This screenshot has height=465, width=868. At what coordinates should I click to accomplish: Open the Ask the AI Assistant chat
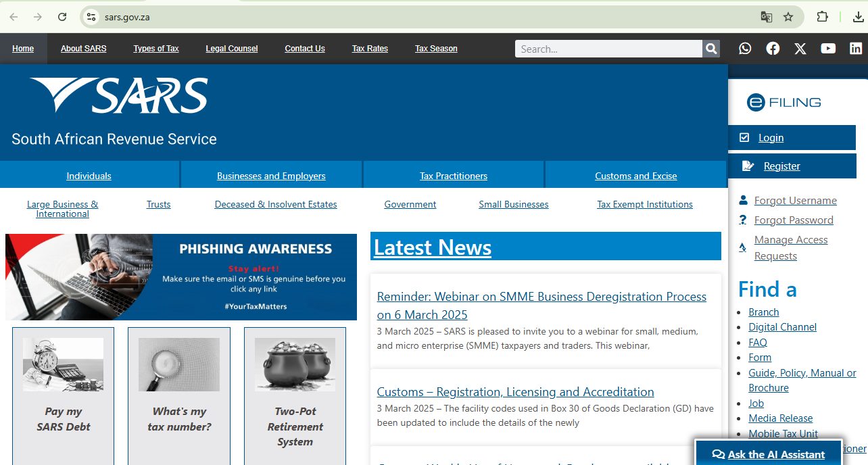(x=769, y=455)
